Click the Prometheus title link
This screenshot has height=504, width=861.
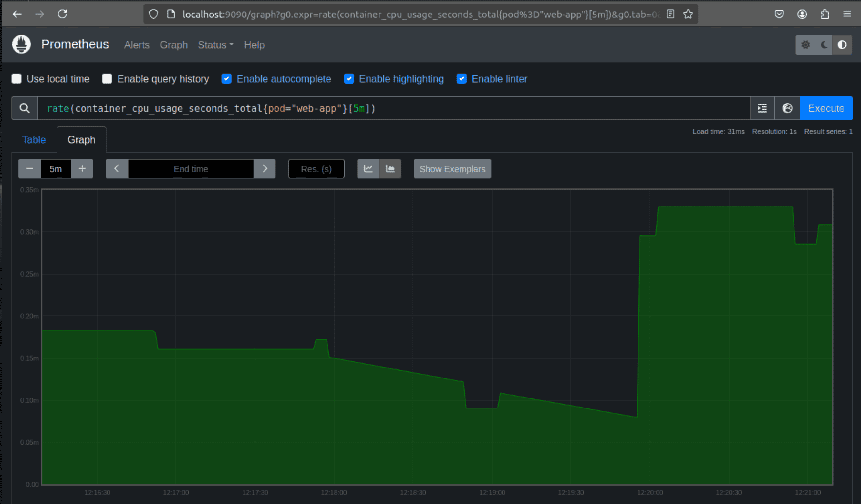click(75, 45)
